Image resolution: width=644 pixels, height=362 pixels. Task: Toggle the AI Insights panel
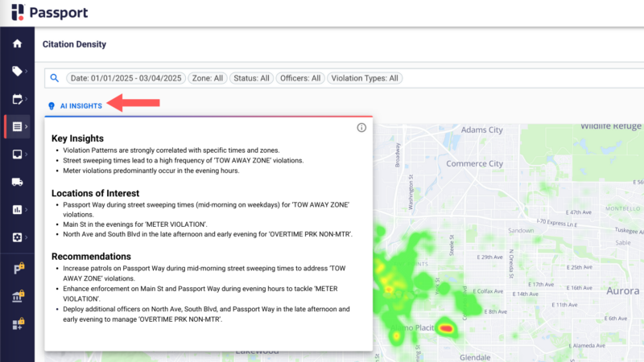(x=80, y=105)
